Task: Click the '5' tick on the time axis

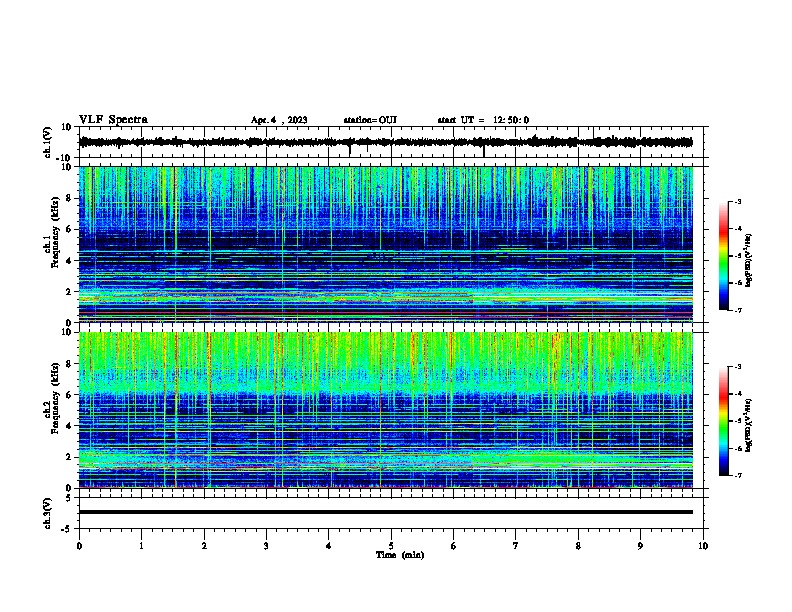Action: click(x=391, y=546)
